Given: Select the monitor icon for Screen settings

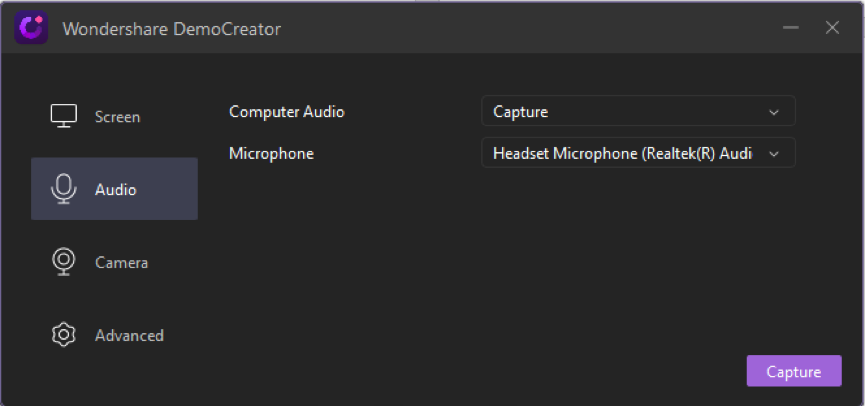Looking at the screenshot, I should pyautogui.click(x=64, y=116).
